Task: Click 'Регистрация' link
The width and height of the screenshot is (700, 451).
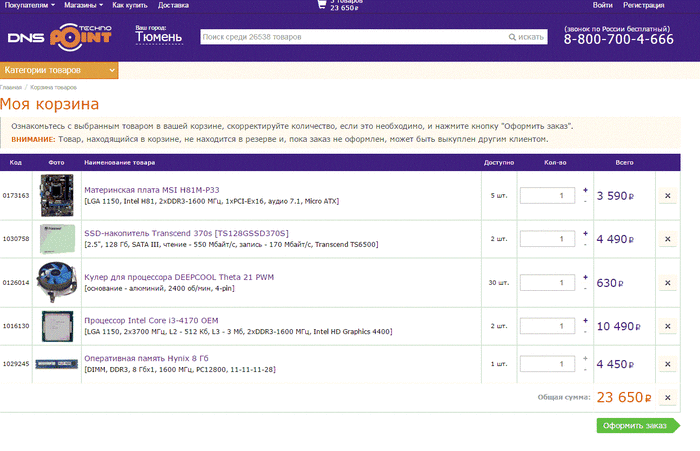Action: coord(643,5)
